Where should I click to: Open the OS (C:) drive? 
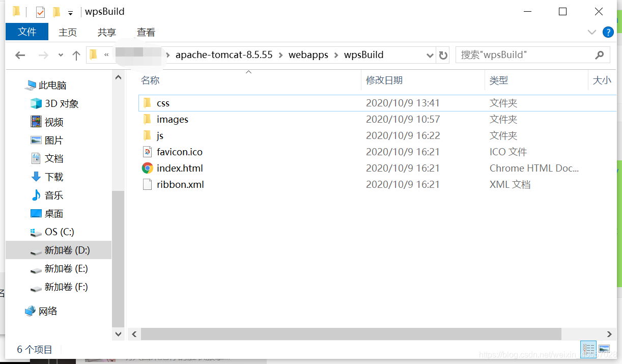(x=59, y=232)
